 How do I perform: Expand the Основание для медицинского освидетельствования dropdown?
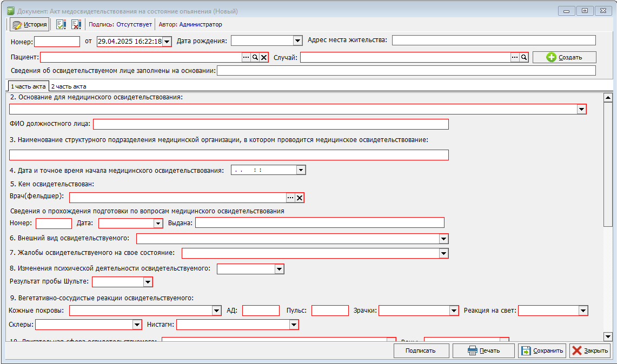582,109
